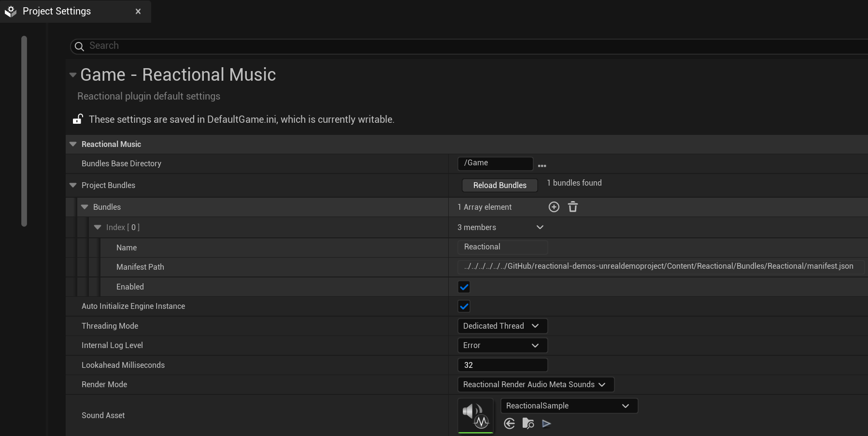Click the 'Lookahead Milliseconds' label
This screenshot has width=868, height=436.
click(123, 365)
